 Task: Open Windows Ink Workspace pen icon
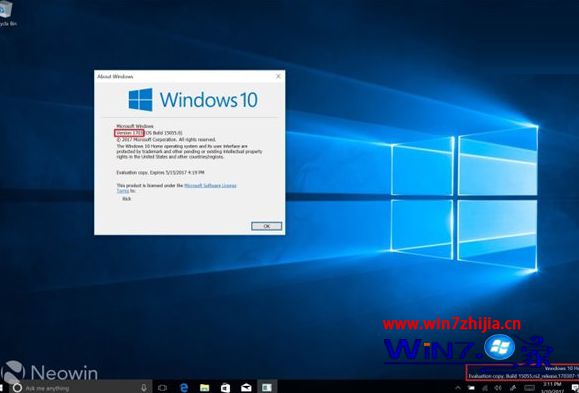(513, 388)
